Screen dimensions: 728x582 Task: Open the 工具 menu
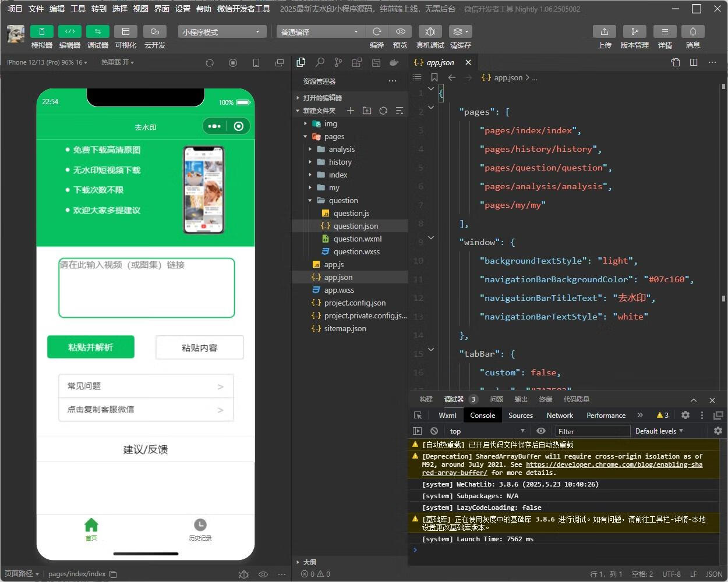(78, 9)
